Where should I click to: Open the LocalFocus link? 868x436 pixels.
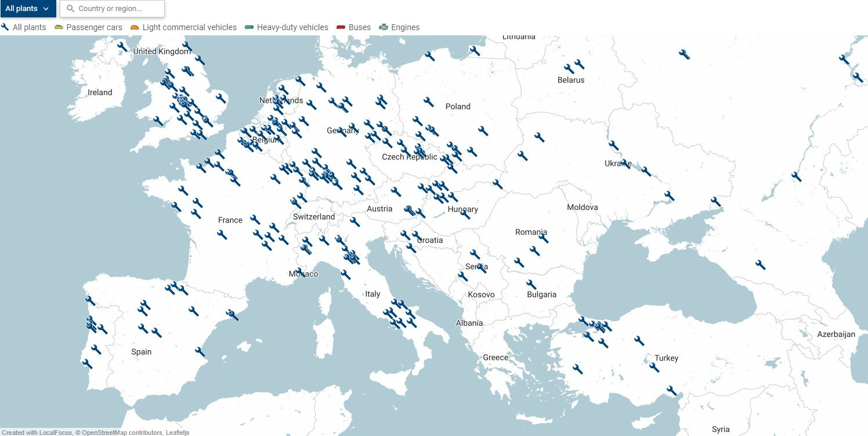[55, 432]
